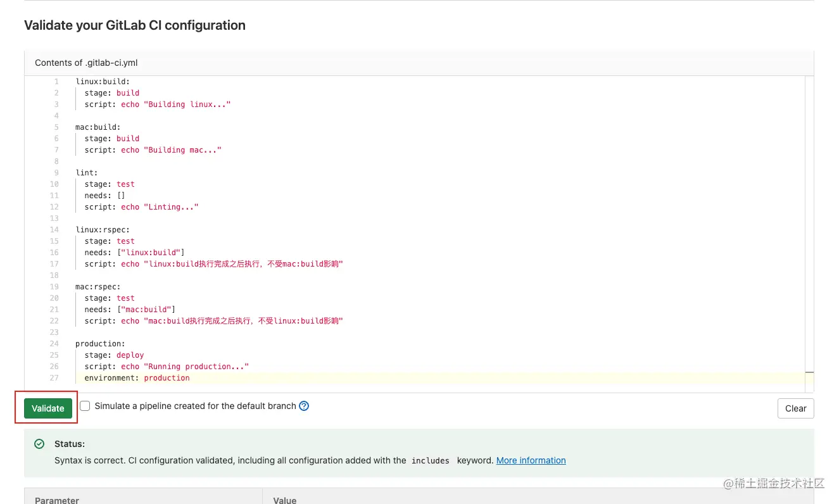Open the More information link
This screenshot has height=504, width=839.
(x=531, y=460)
